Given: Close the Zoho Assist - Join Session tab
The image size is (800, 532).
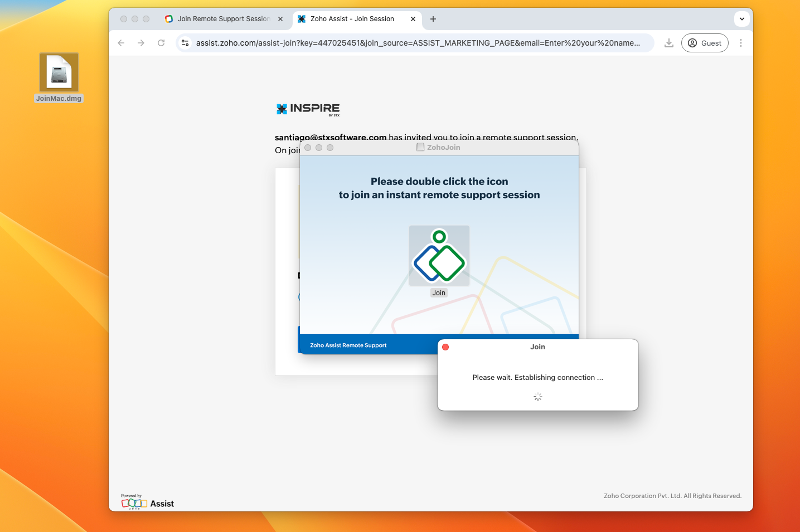Looking at the screenshot, I should click(413, 19).
